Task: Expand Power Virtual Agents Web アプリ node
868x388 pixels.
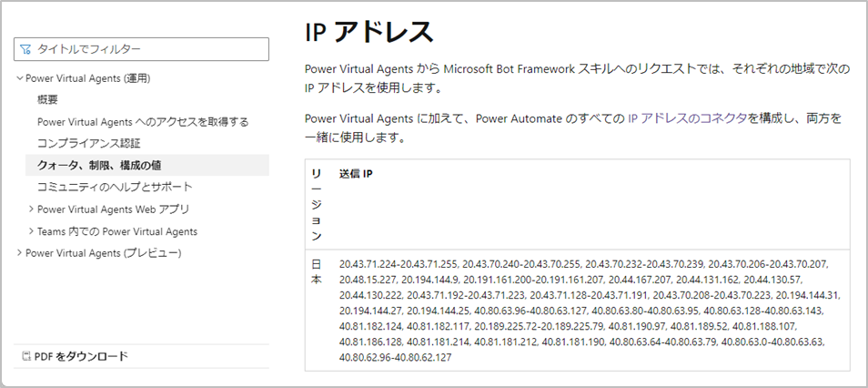Action: [31, 209]
